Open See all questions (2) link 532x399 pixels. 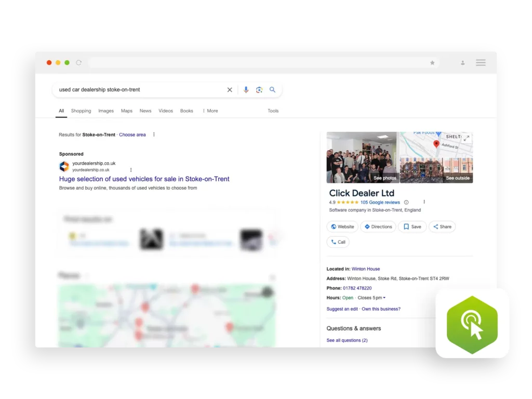[x=347, y=340]
